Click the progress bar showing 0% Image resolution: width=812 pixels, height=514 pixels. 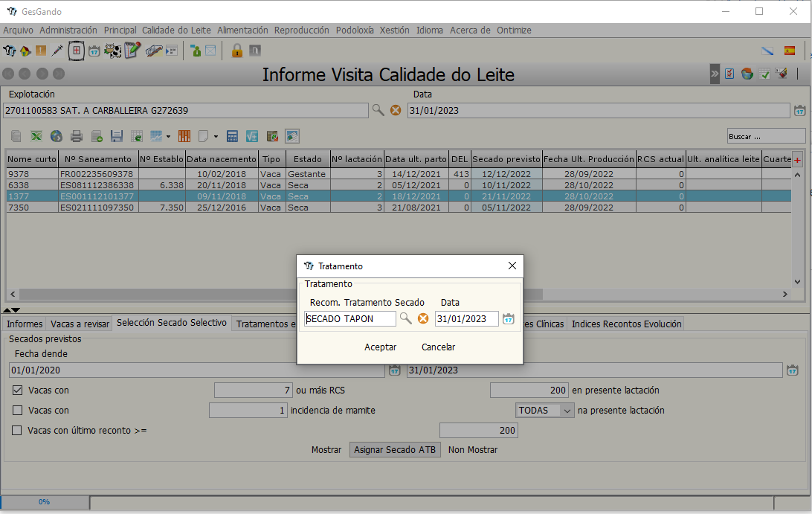click(x=45, y=501)
